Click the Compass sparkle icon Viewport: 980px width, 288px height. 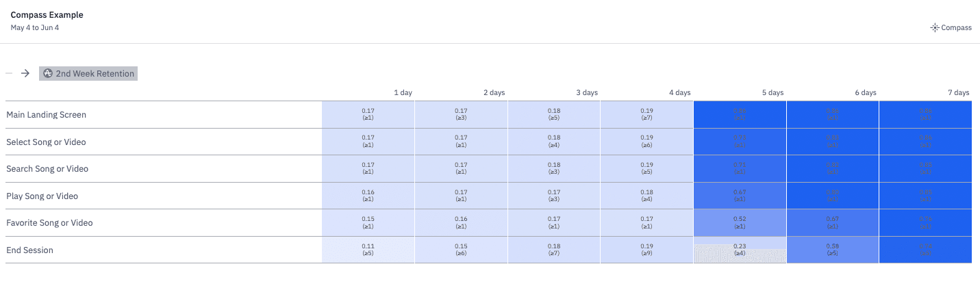click(934, 27)
